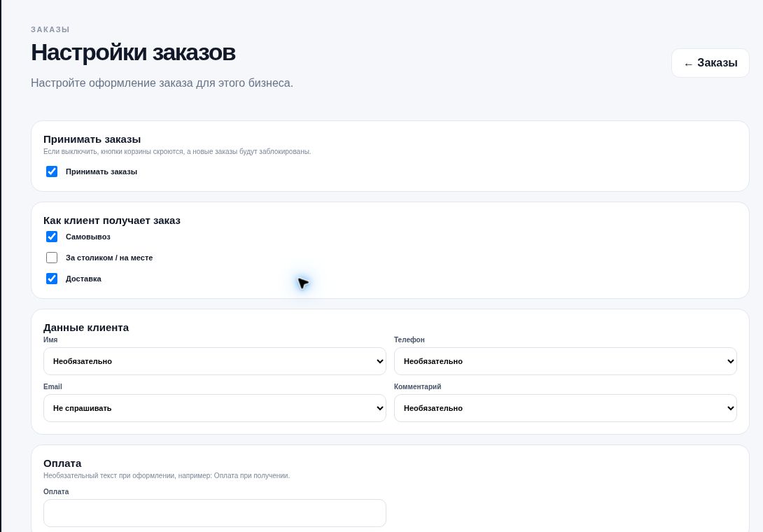
Task: Click the note about кнопки корзины скроются
Action: point(177,151)
